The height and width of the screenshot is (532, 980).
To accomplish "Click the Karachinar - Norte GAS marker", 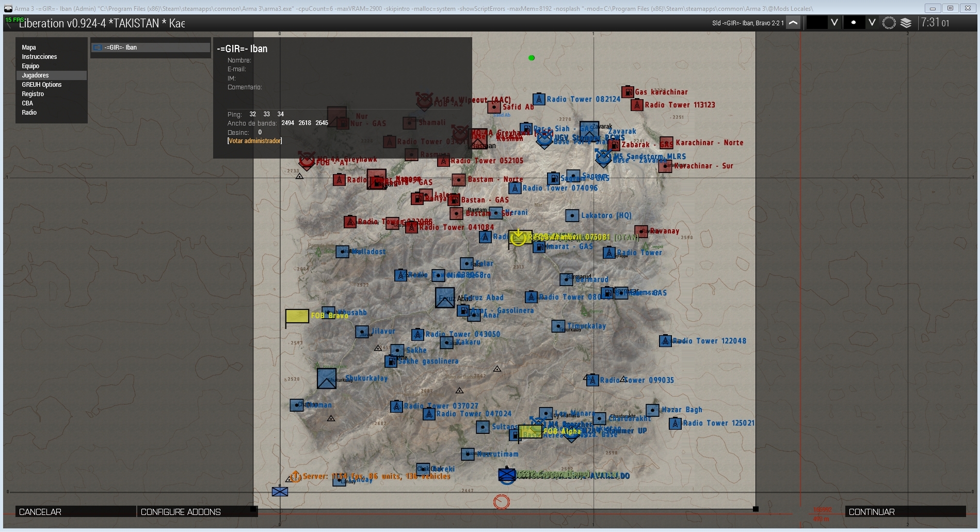I will [x=667, y=143].
